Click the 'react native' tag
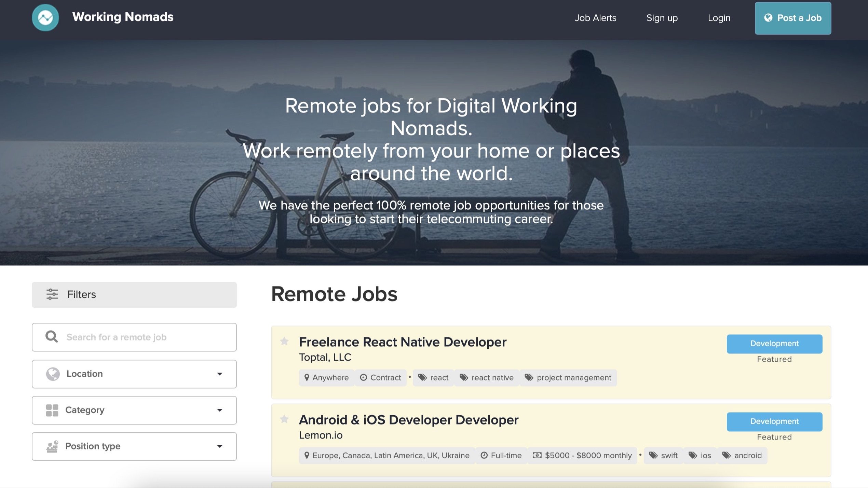 tap(487, 378)
